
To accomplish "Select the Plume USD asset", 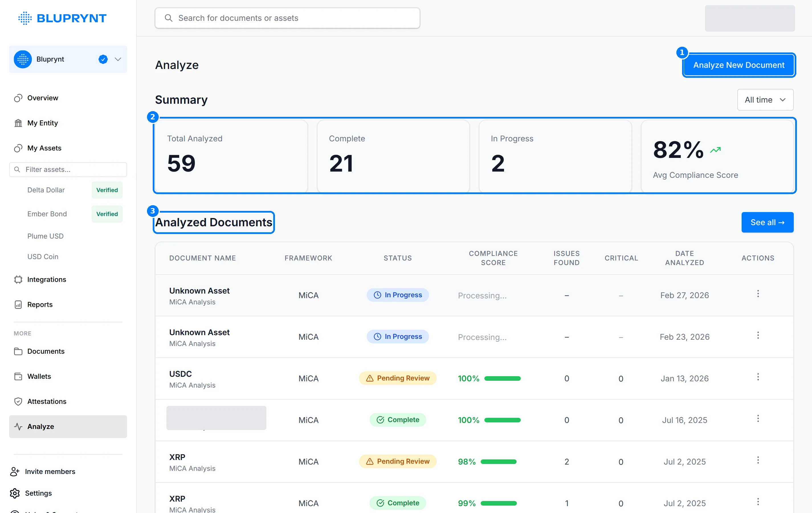I will pyautogui.click(x=45, y=236).
